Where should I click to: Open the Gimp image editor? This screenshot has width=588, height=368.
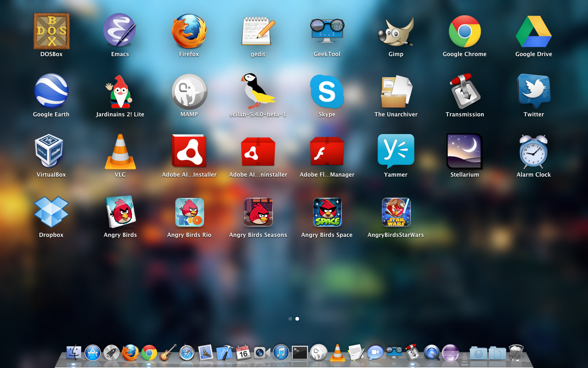coord(396,31)
